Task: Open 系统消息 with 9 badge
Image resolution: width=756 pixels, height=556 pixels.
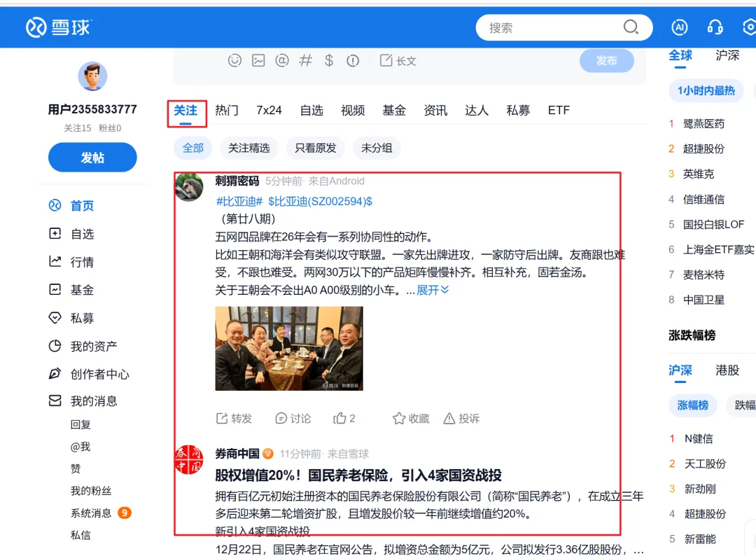Action: click(x=100, y=513)
